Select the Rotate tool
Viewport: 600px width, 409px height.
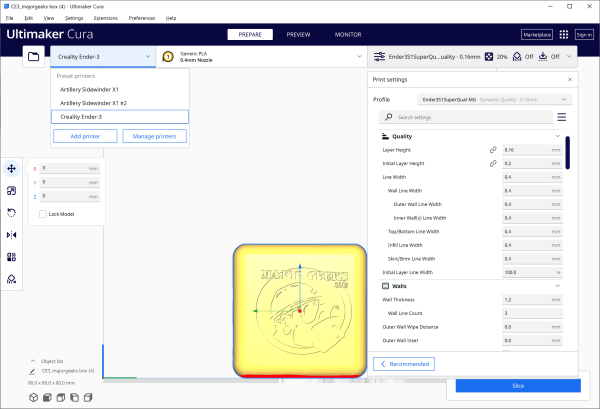click(11, 213)
